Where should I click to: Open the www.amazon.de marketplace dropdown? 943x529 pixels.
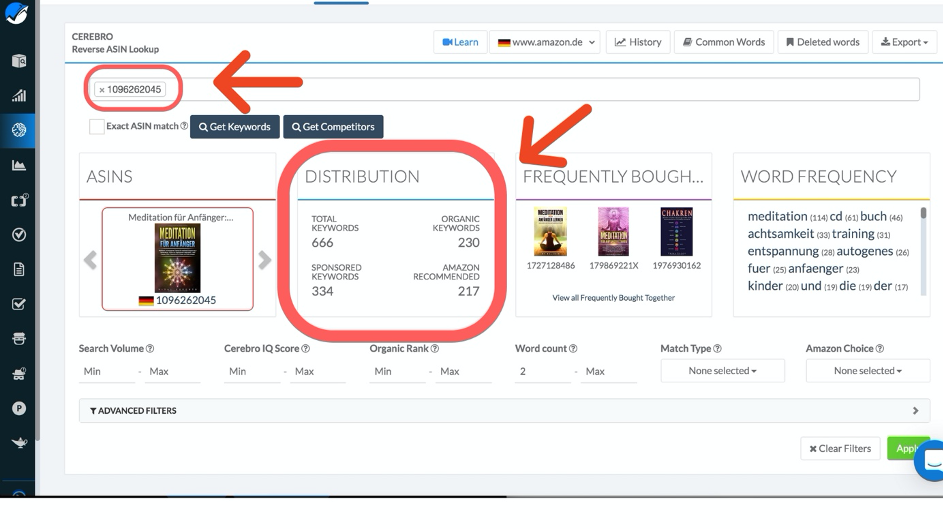[x=545, y=42]
